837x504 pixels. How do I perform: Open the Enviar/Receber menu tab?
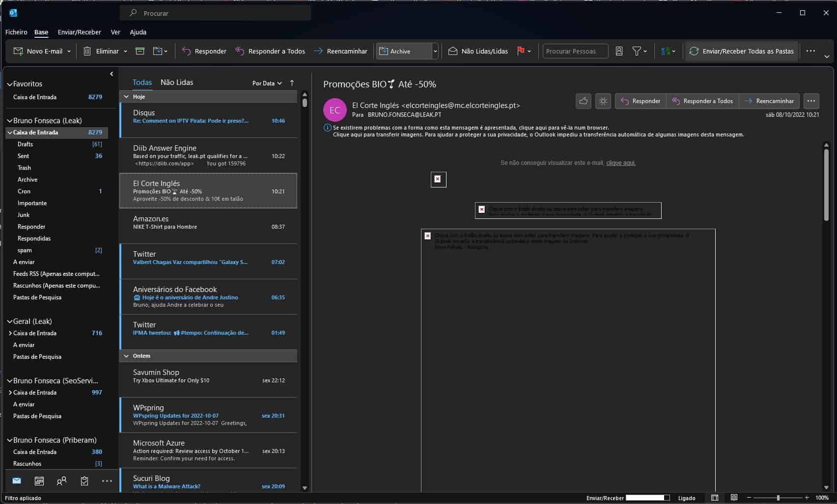coord(79,32)
